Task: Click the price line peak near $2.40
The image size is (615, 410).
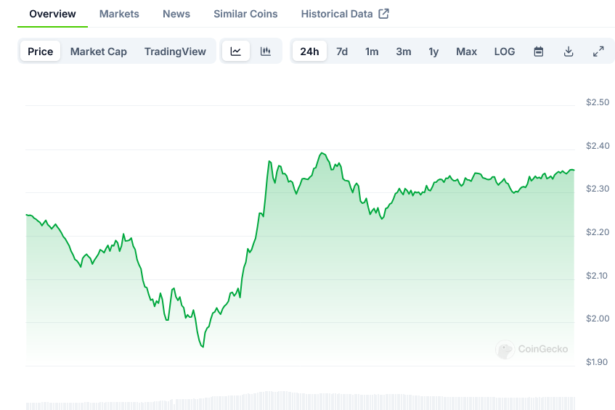Action: point(322,154)
